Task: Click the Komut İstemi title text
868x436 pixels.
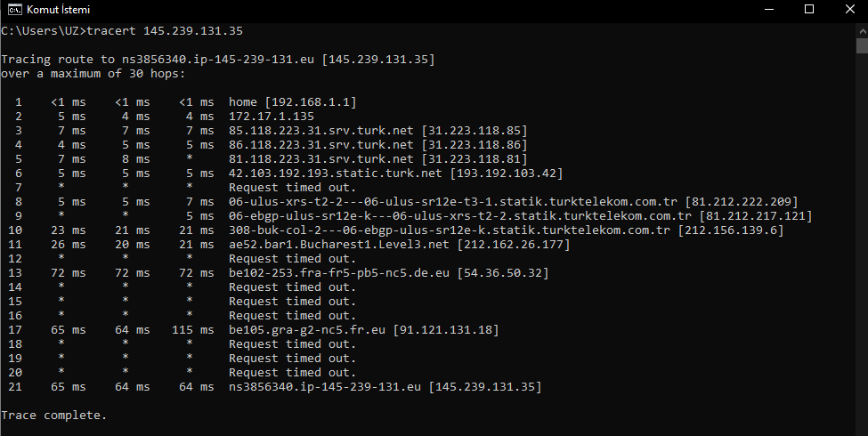Action: pyautogui.click(x=58, y=10)
